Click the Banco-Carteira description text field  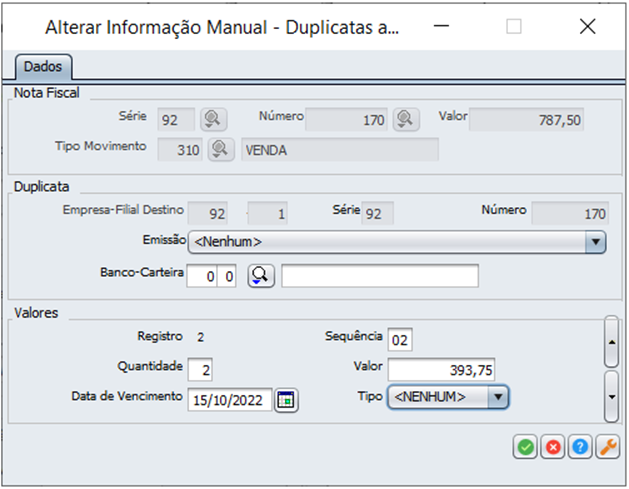[380, 276]
